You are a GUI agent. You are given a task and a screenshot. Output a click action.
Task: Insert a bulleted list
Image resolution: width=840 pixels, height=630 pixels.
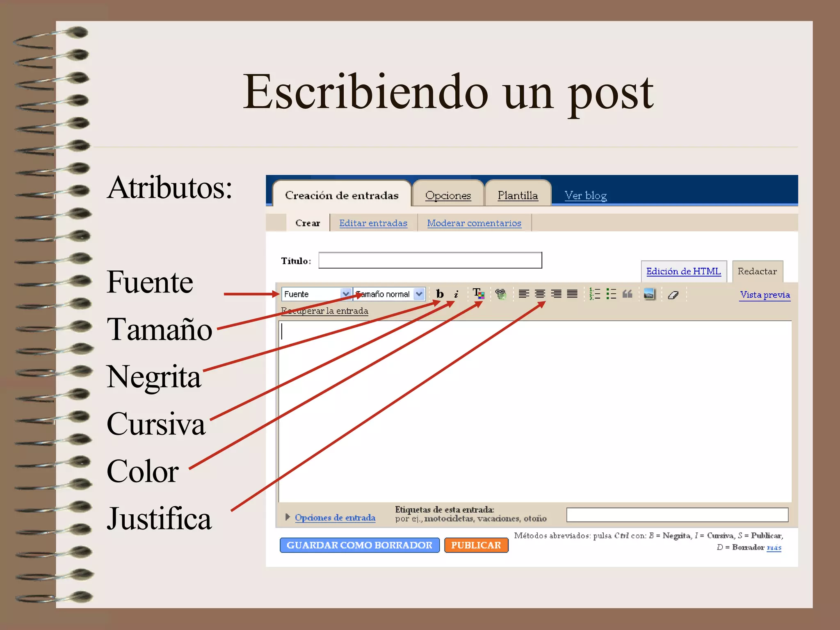(x=611, y=294)
